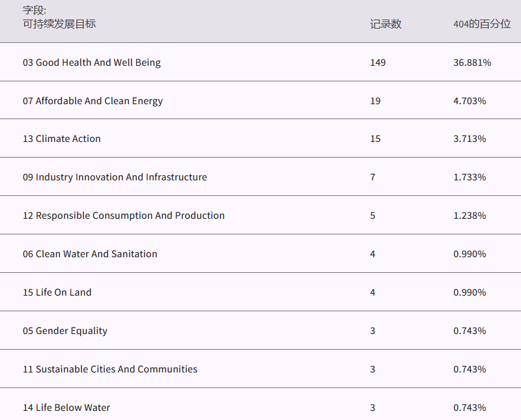Open the 07 Affordable And Clean Energy entry
This screenshot has width=521, height=420.
(93, 101)
